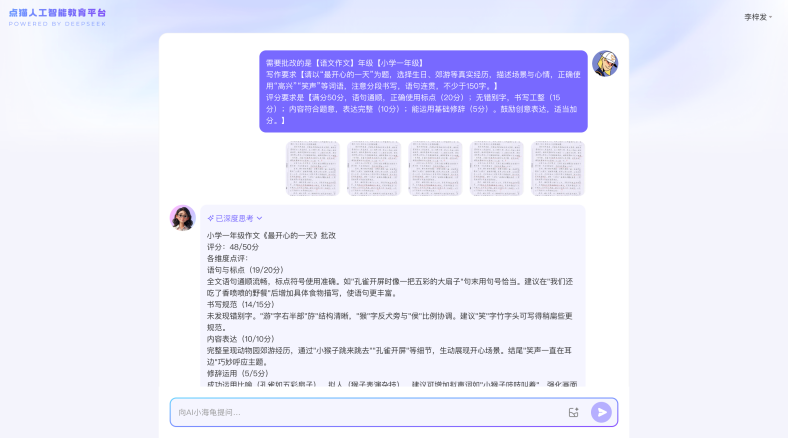Click the heading 书写规范（14/15分）
788x438 pixels.
(x=241, y=304)
